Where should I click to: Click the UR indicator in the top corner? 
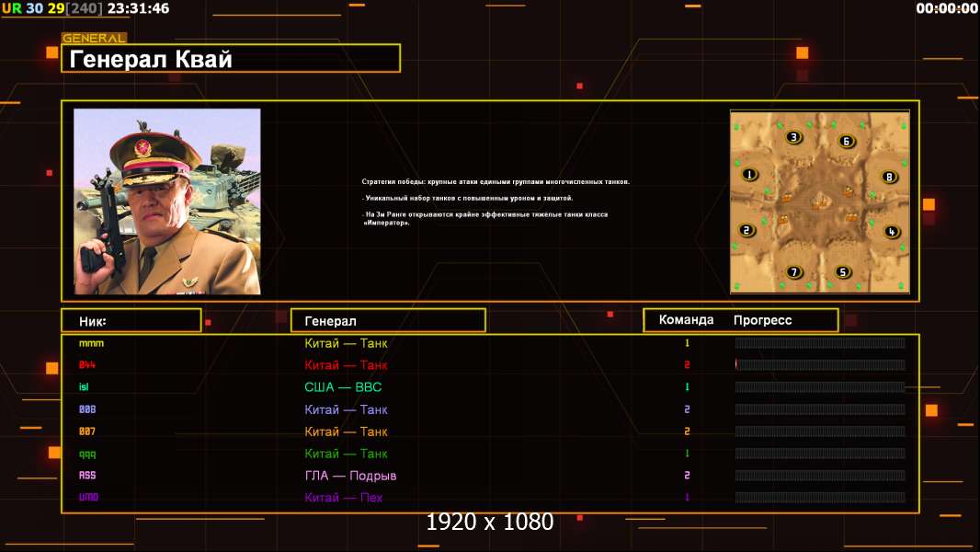click(x=12, y=8)
